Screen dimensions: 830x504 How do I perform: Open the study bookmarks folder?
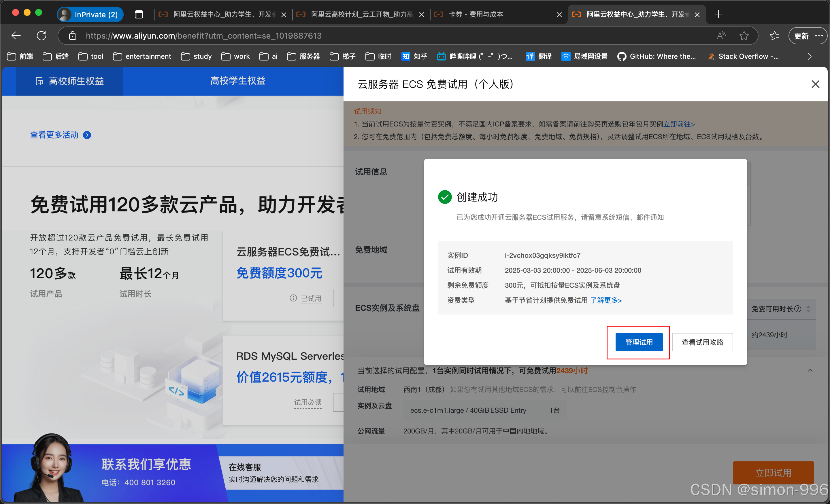tap(196, 56)
